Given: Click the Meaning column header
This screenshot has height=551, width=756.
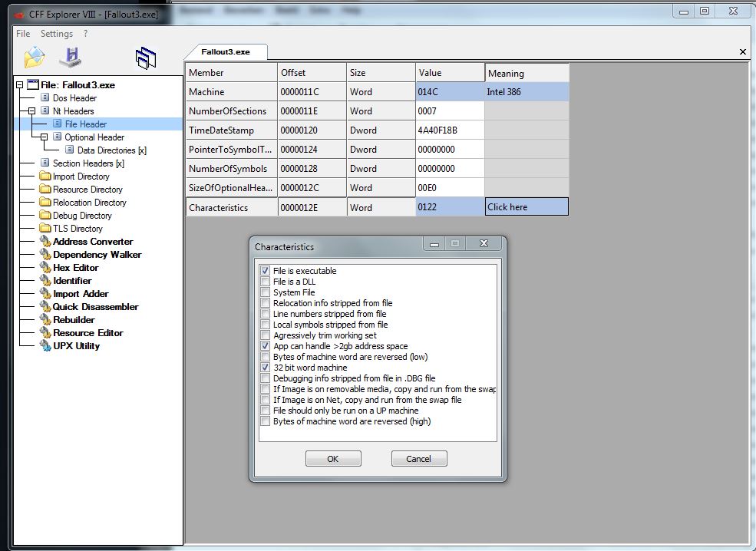Looking at the screenshot, I should 527,73.
